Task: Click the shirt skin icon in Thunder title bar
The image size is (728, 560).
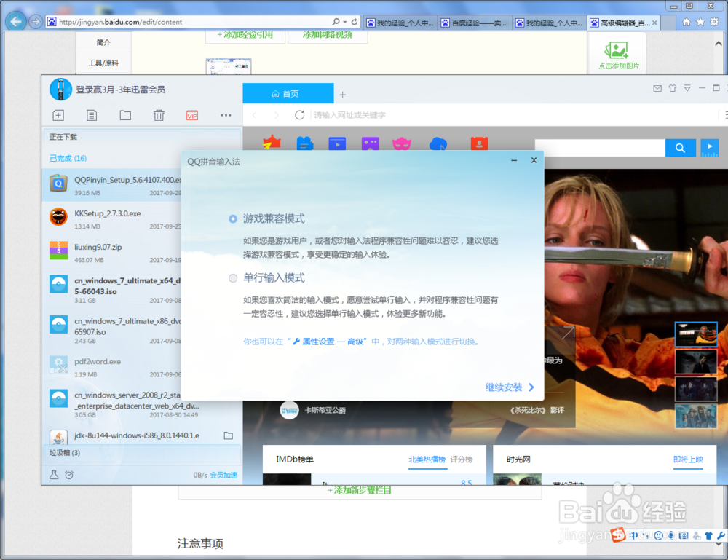Action: click(x=672, y=88)
